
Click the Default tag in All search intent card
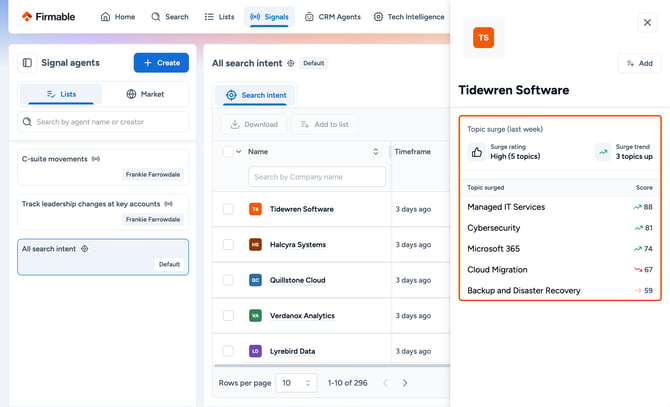[x=169, y=264]
